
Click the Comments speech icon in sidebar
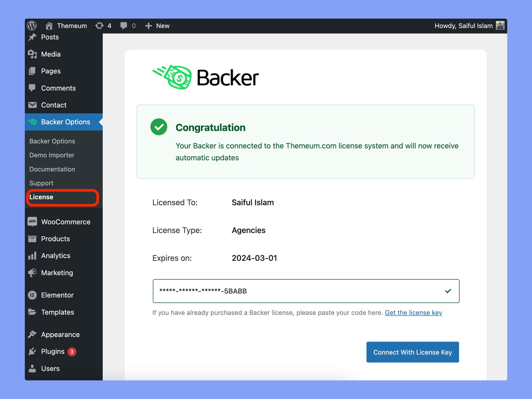(x=32, y=88)
